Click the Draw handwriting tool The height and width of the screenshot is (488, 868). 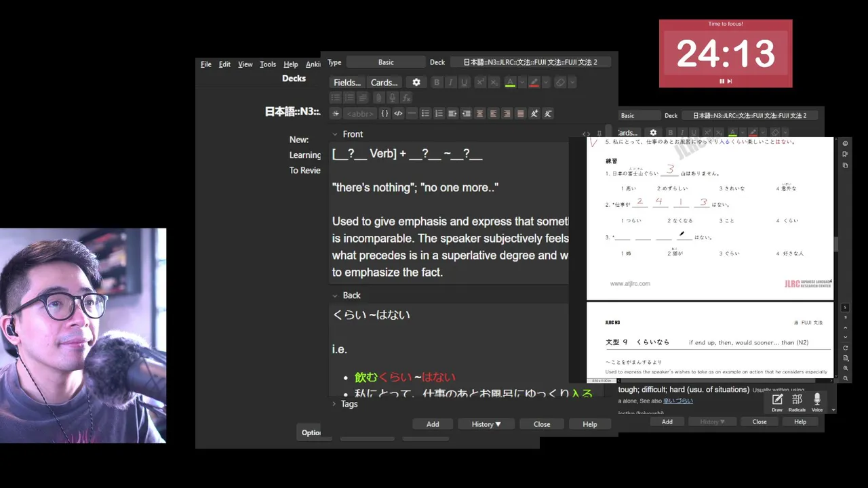(777, 403)
